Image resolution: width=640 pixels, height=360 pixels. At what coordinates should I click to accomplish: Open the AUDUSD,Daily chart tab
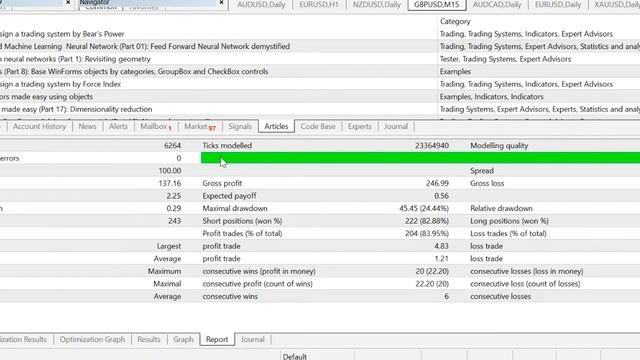(x=261, y=5)
